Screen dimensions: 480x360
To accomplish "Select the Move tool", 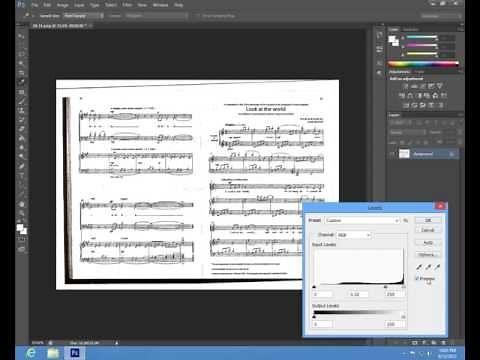I will (x=21, y=36).
